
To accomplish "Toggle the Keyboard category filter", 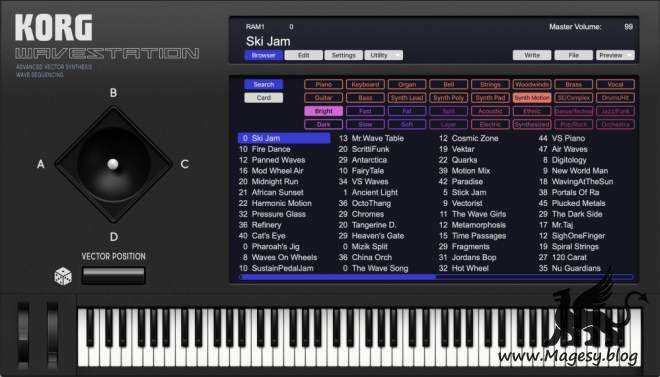I will click(x=365, y=85).
